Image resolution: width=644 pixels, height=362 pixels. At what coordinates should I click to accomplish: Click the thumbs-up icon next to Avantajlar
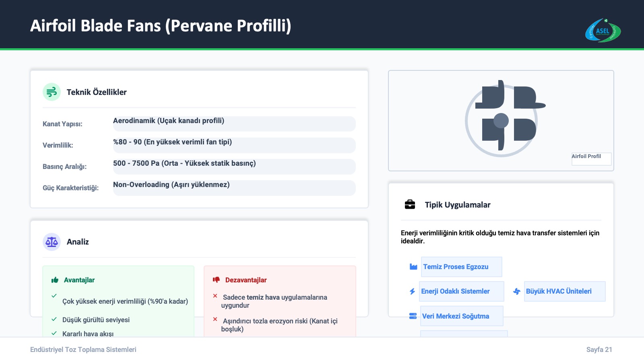pyautogui.click(x=55, y=280)
